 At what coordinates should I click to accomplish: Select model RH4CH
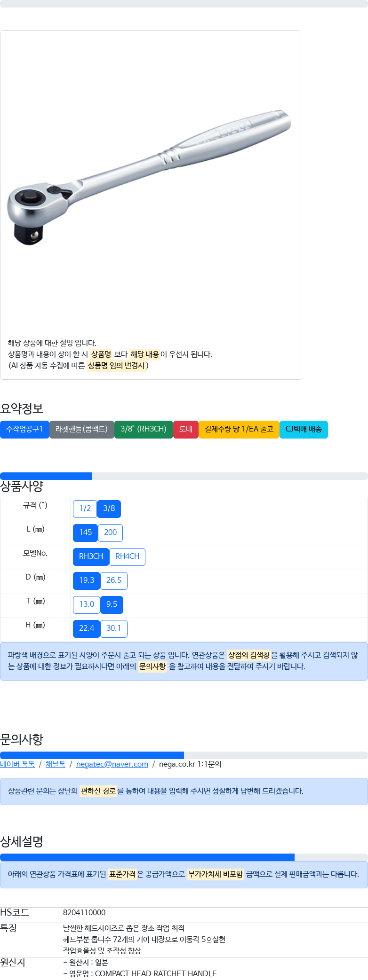coord(128,557)
